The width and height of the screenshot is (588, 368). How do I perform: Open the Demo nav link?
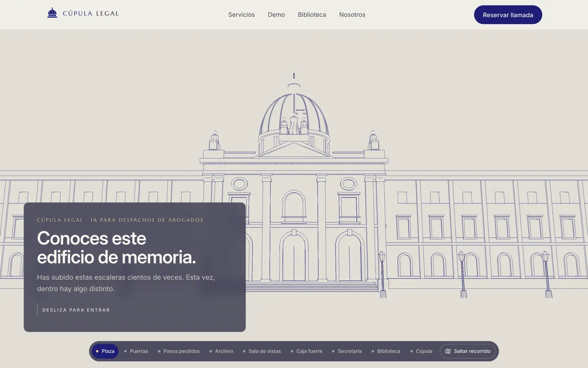(276, 15)
